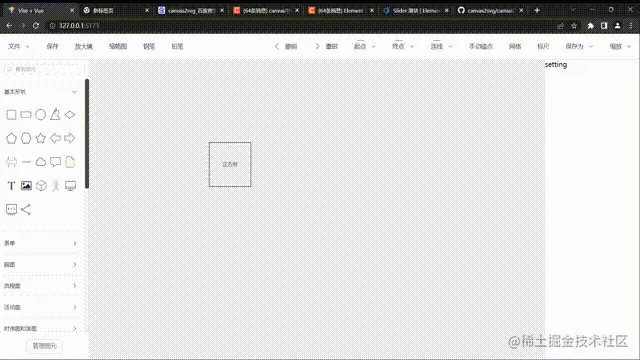Select the 3D cube shape
This screenshot has height=360, width=640.
tap(41, 186)
